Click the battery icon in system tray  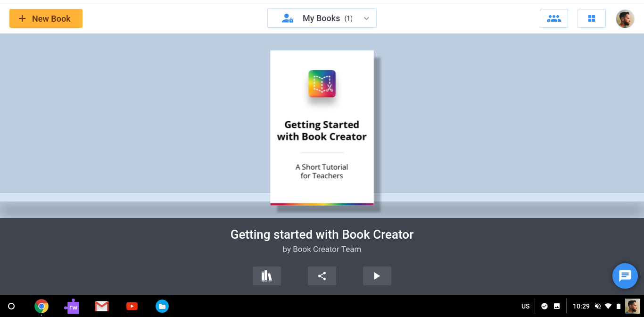click(x=619, y=306)
